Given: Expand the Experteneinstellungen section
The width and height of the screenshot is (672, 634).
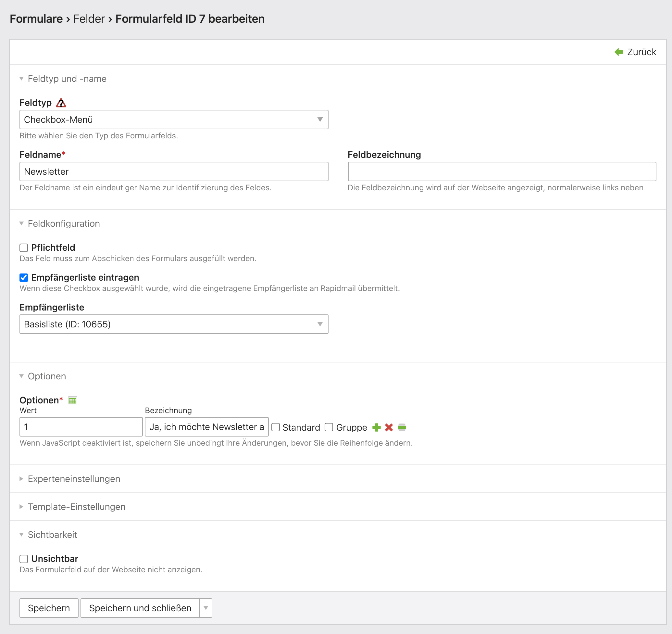Looking at the screenshot, I should tap(74, 479).
